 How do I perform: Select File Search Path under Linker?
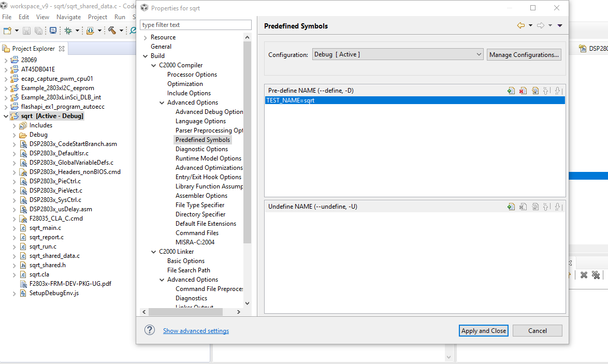[189, 270]
